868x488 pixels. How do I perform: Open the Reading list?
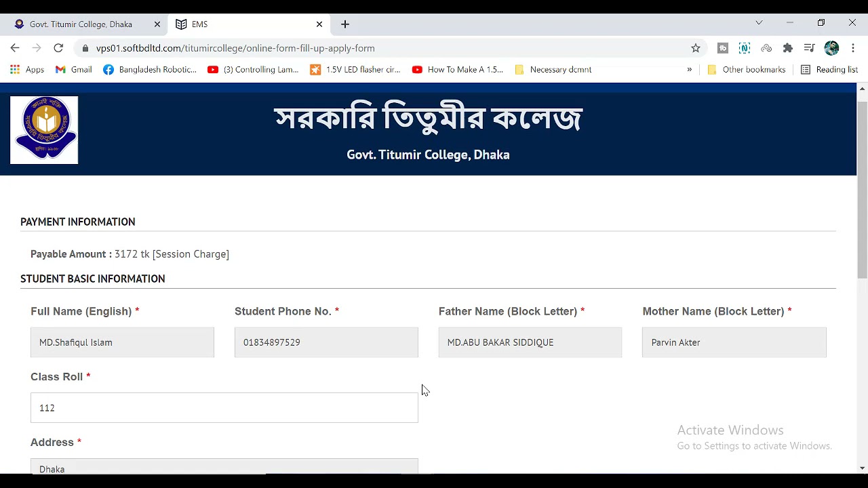pyautogui.click(x=829, y=69)
